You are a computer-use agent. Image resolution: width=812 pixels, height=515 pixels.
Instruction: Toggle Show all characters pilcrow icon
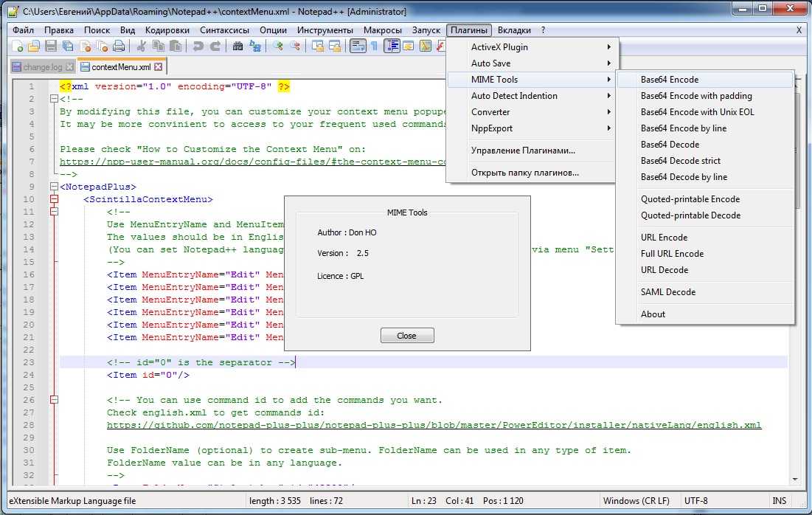pos(374,46)
